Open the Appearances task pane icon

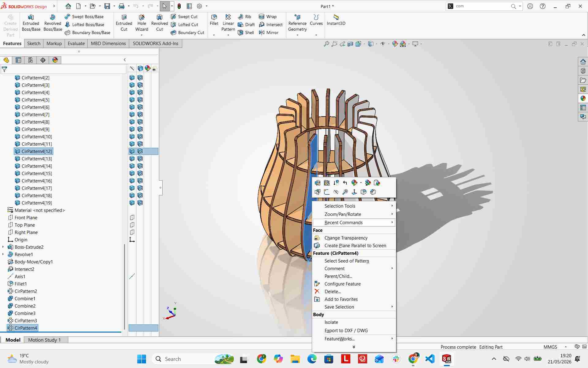(583, 98)
